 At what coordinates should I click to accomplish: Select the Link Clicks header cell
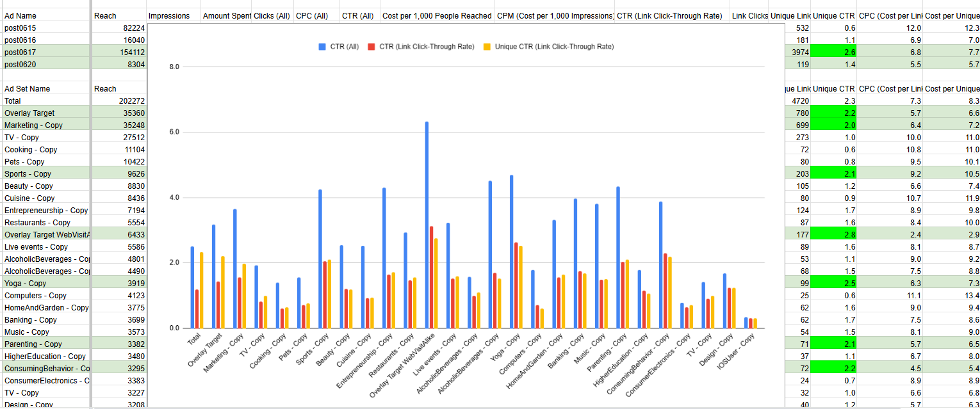click(749, 15)
